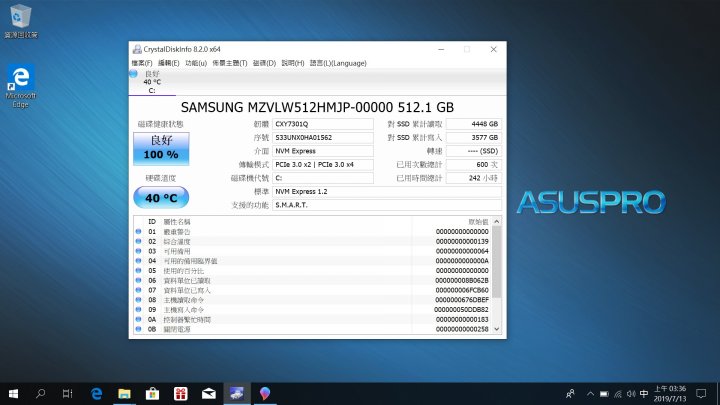720x405 pixels.
Task: Click status dot for attribute 05
Action: click(138, 270)
